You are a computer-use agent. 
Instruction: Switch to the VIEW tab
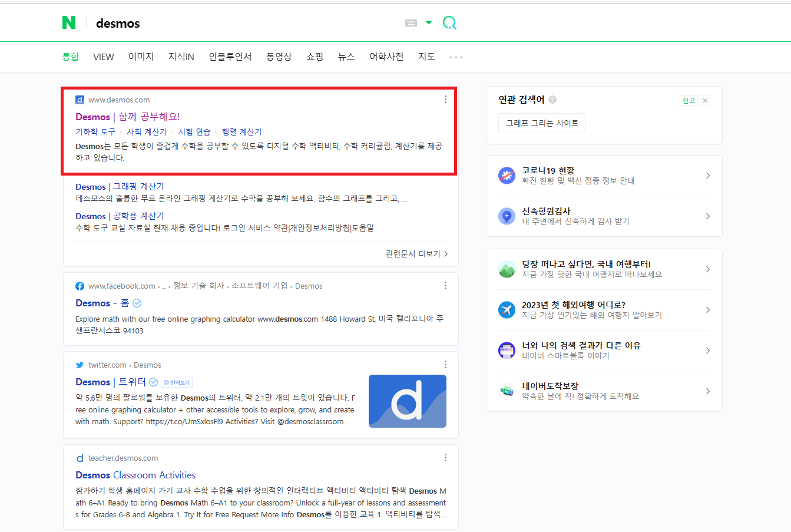click(x=104, y=57)
